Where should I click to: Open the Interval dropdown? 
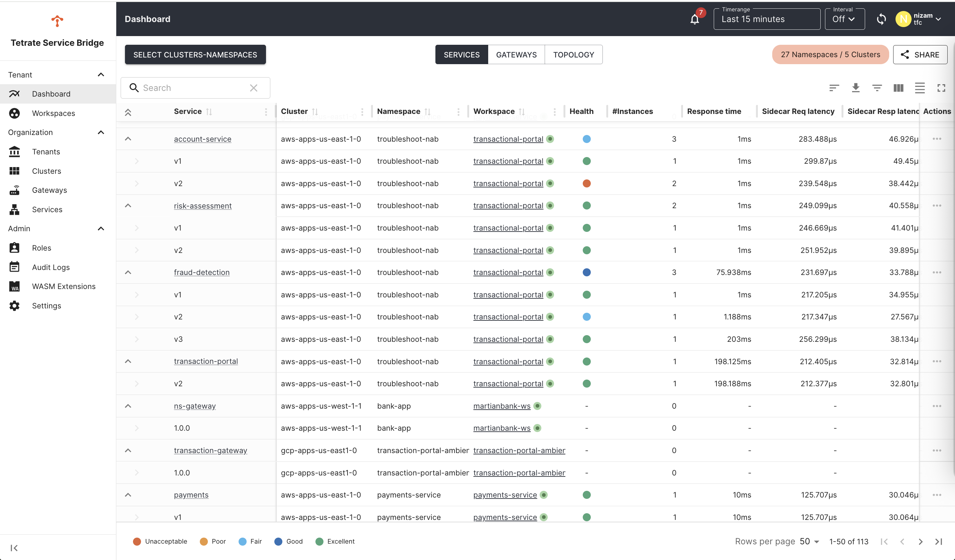coord(844,19)
